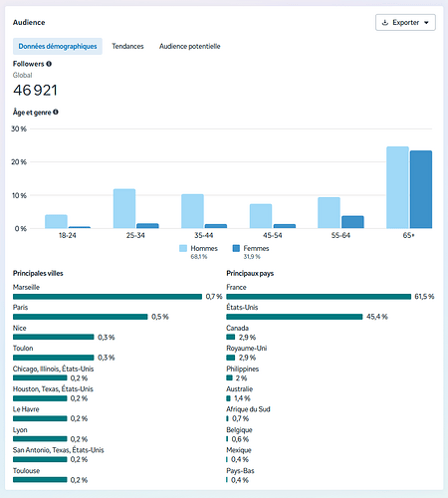Open the Audience potentielle tab

pyautogui.click(x=189, y=46)
